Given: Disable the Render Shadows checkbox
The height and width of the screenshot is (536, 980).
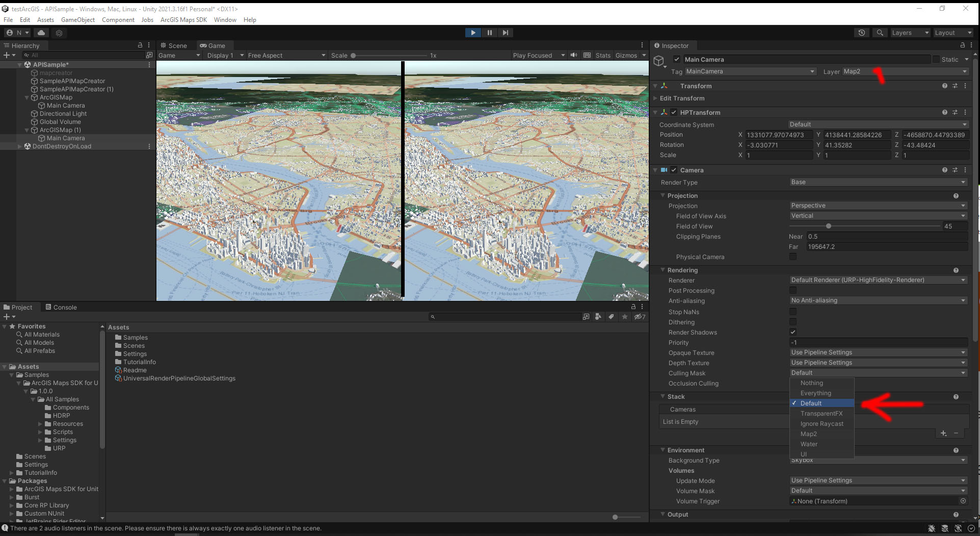Looking at the screenshot, I should pos(793,332).
